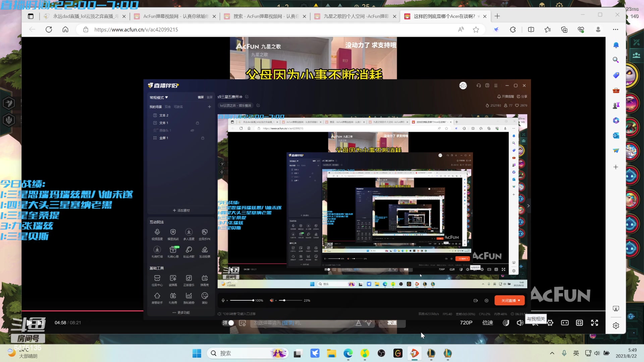Click the 开播提醒 broadcast reminder button

[505, 97]
